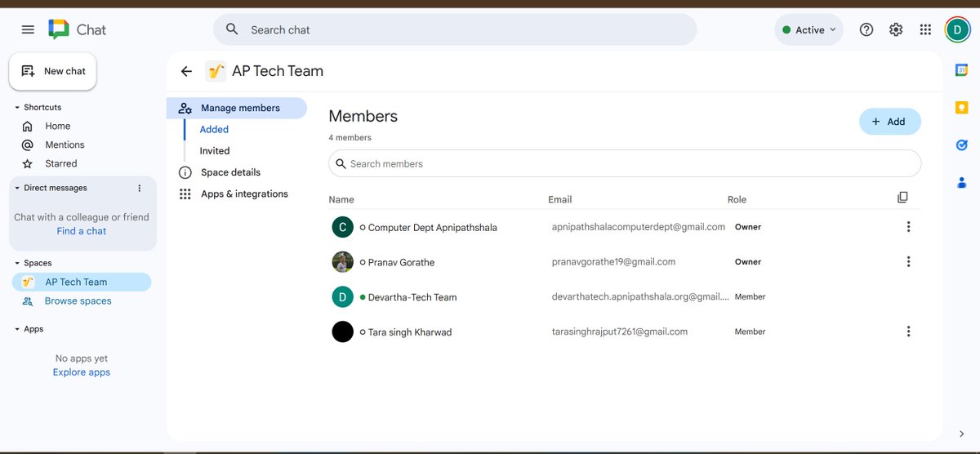Click Member role of Tara singh Kharwad
The width and height of the screenshot is (980, 454).
(750, 332)
